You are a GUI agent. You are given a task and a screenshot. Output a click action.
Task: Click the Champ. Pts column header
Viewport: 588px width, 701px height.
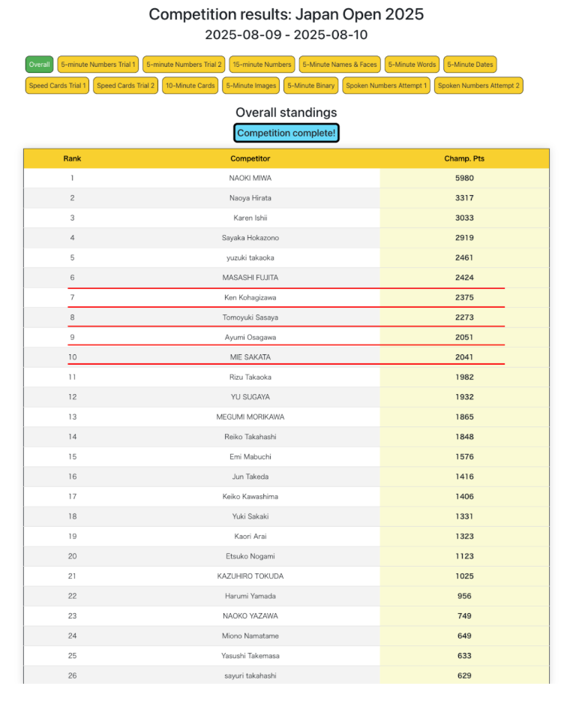pyautogui.click(x=464, y=158)
